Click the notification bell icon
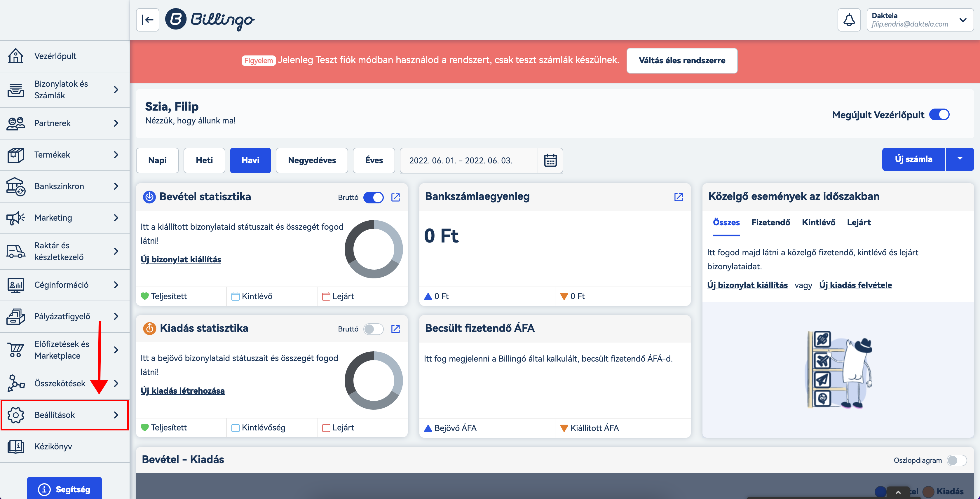This screenshot has height=499, width=980. (x=849, y=20)
